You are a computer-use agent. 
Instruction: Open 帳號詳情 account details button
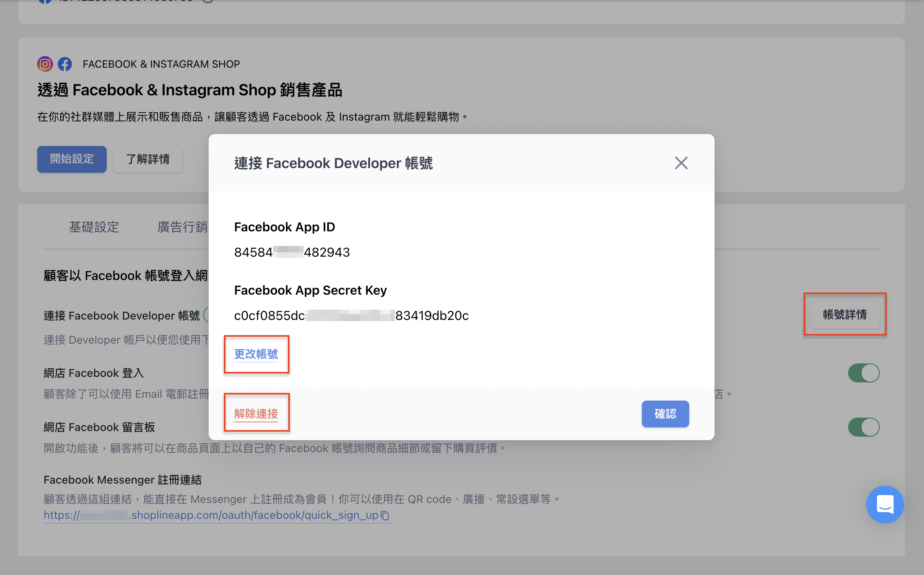tap(845, 315)
